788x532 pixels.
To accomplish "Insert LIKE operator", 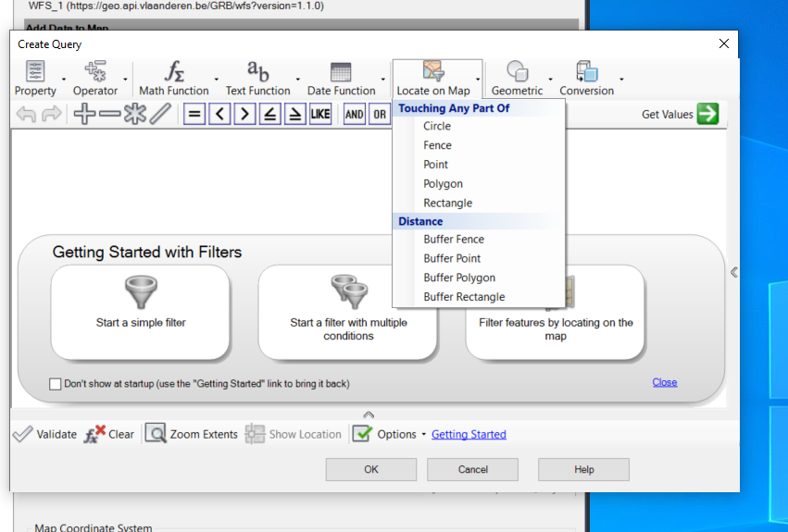I will [x=320, y=114].
